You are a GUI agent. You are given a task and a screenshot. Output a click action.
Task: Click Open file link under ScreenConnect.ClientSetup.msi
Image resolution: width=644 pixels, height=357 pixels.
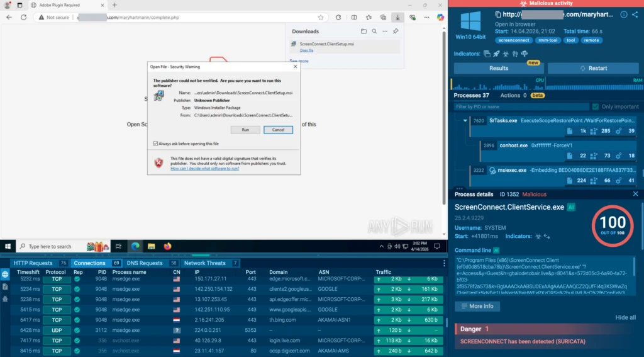pos(306,50)
